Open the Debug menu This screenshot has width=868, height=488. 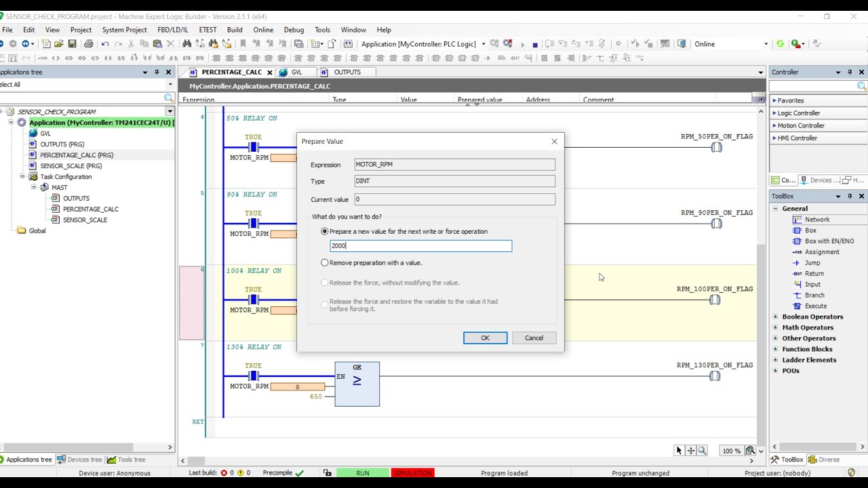[x=294, y=30]
